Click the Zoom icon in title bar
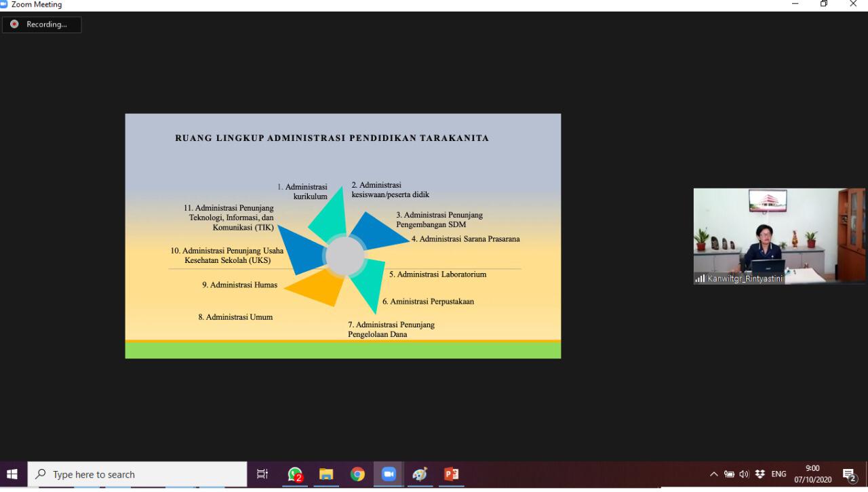This screenshot has height=492, width=868. click(x=4, y=5)
